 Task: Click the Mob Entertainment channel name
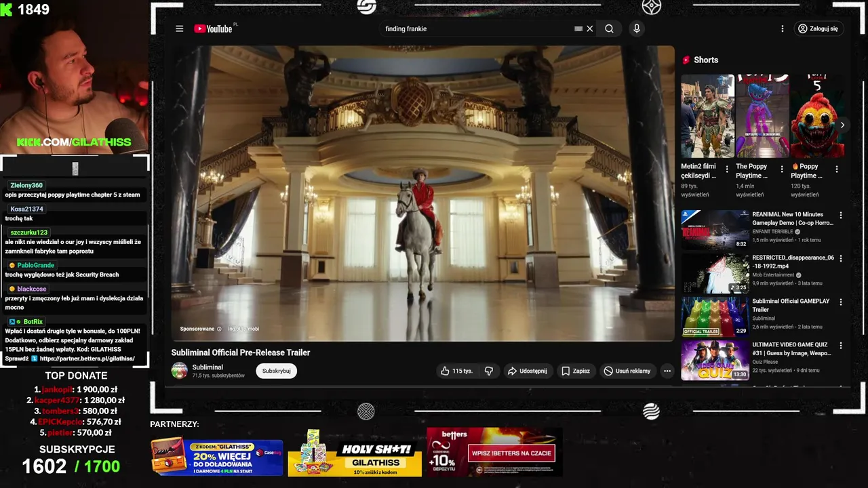point(772,275)
